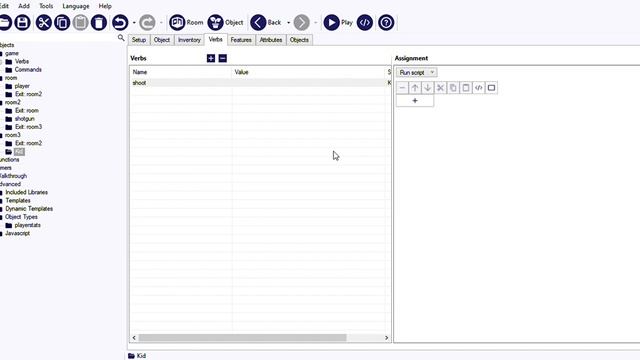Viewport: 640px width, 360px height.
Task: Remove verb with minus icon
Action: (x=222, y=58)
